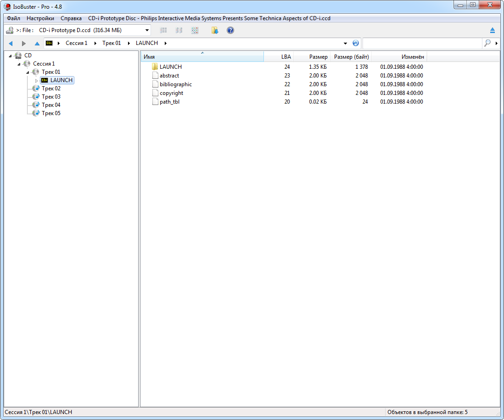Select the path_tbl file name

pyautogui.click(x=170, y=101)
